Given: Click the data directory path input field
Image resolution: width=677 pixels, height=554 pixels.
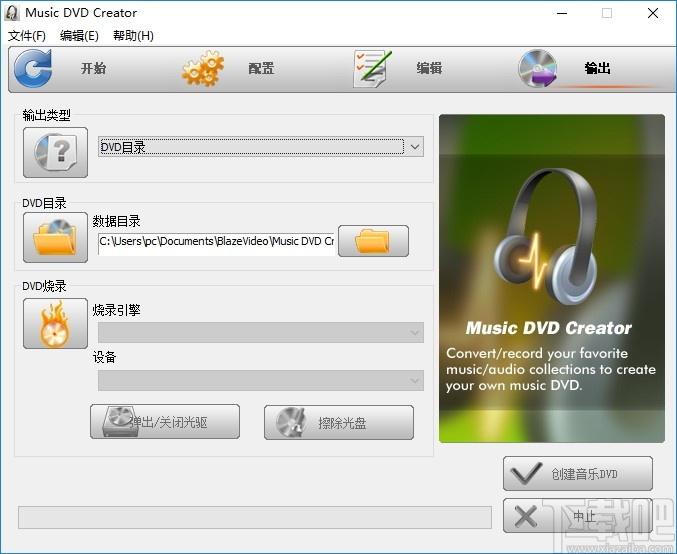Looking at the screenshot, I should pos(215,241).
